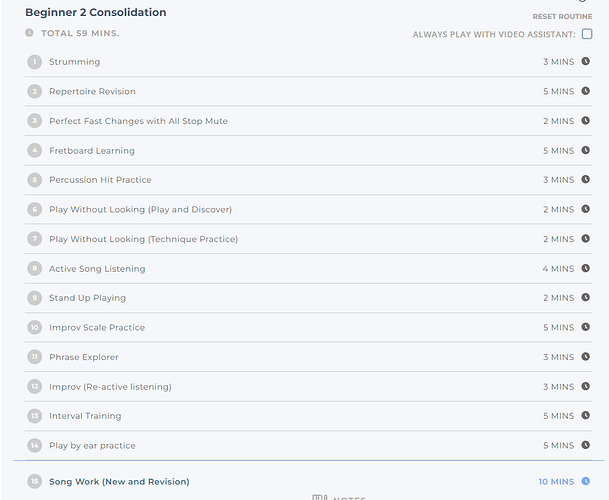The image size is (609, 500).
Task: Open Perfect Fast Changes with All Stop Mute
Action: [x=138, y=121]
